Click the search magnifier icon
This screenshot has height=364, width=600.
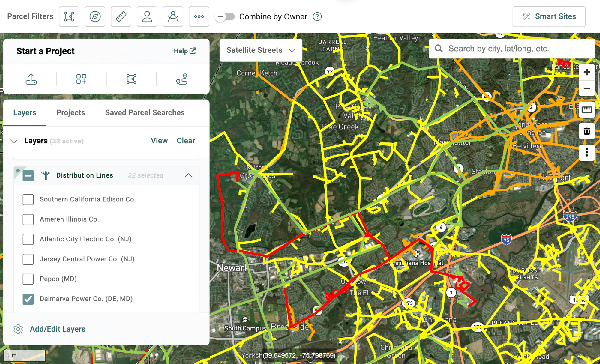[x=439, y=49]
